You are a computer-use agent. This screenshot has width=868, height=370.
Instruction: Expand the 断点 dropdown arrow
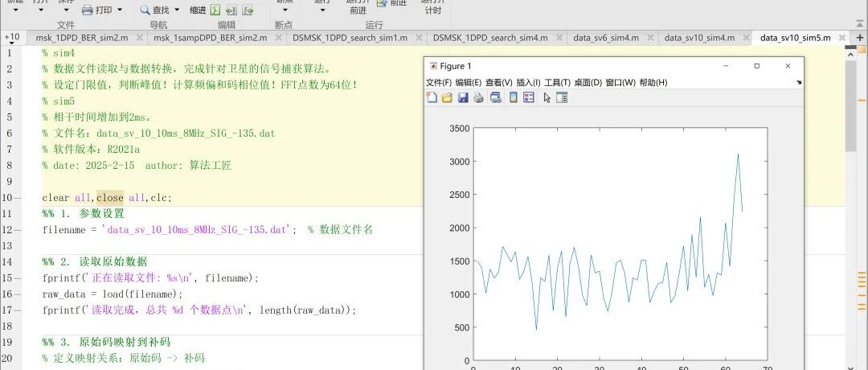tap(285, 10)
